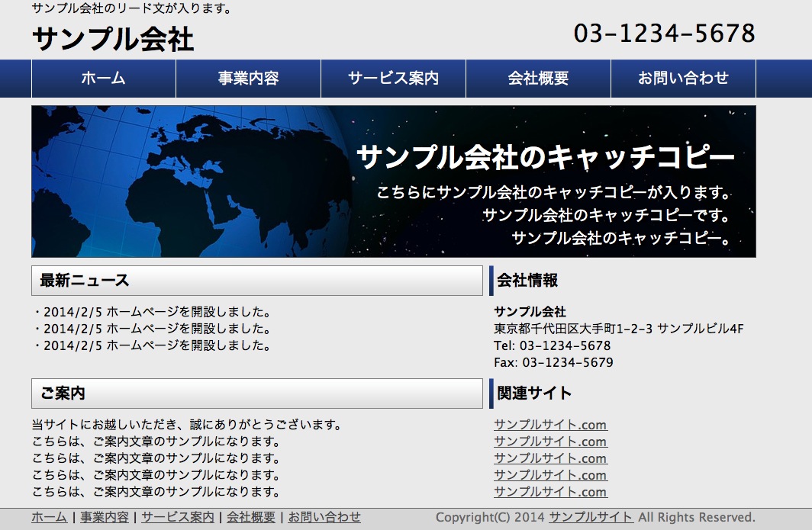This screenshot has width=812, height=530.
Task: Click the ご案内 section heading
Action: [63, 393]
